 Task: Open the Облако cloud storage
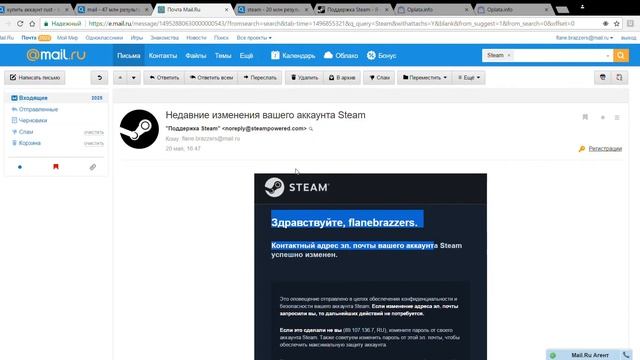pyautogui.click(x=341, y=56)
